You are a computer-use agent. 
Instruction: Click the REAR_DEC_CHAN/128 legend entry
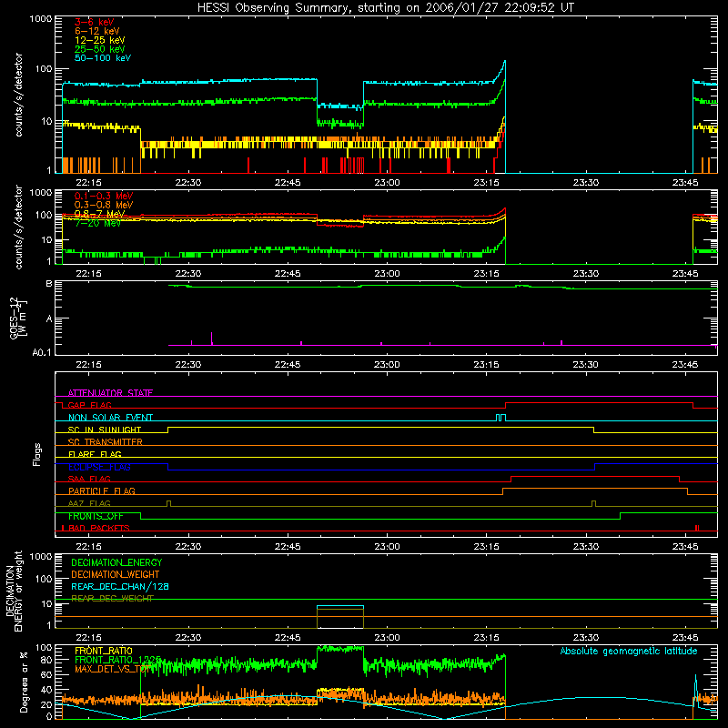[x=120, y=586]
